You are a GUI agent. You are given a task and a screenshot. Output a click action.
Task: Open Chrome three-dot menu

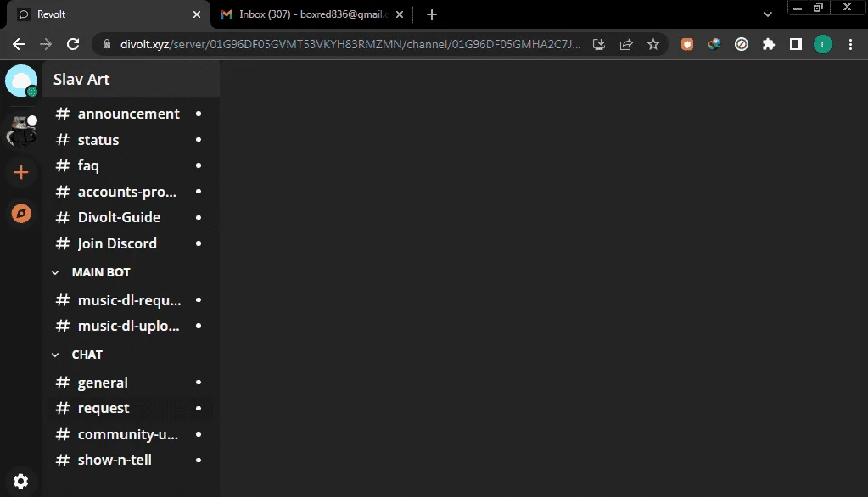[851, 44]
